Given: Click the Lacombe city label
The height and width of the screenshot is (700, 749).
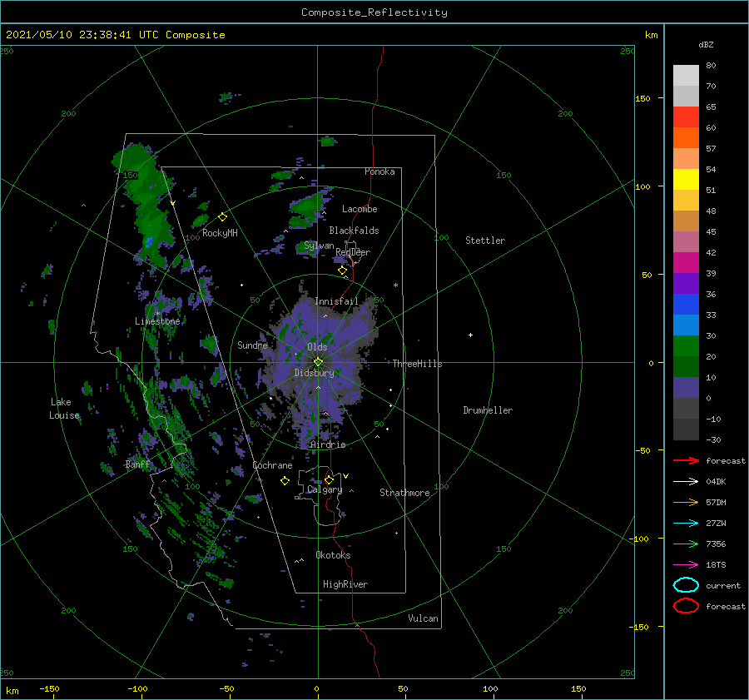Looking at the screenshot, I should tap(360, 209).
